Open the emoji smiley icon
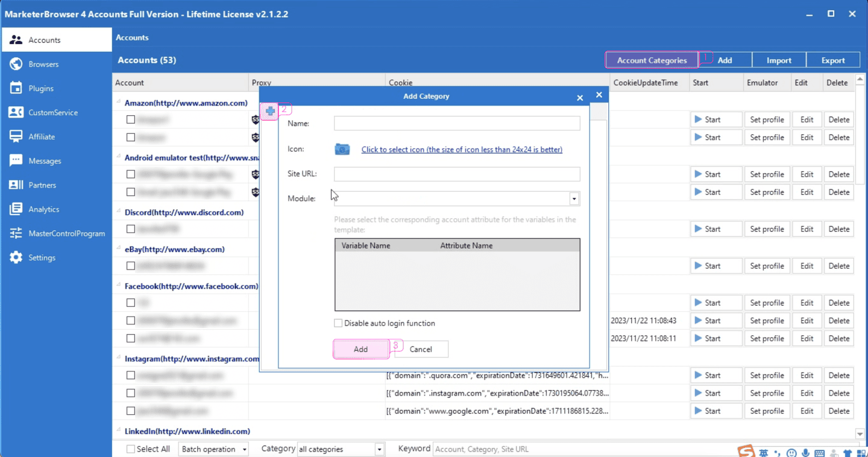Screen dimensions: 868x457 pos(791,453)
